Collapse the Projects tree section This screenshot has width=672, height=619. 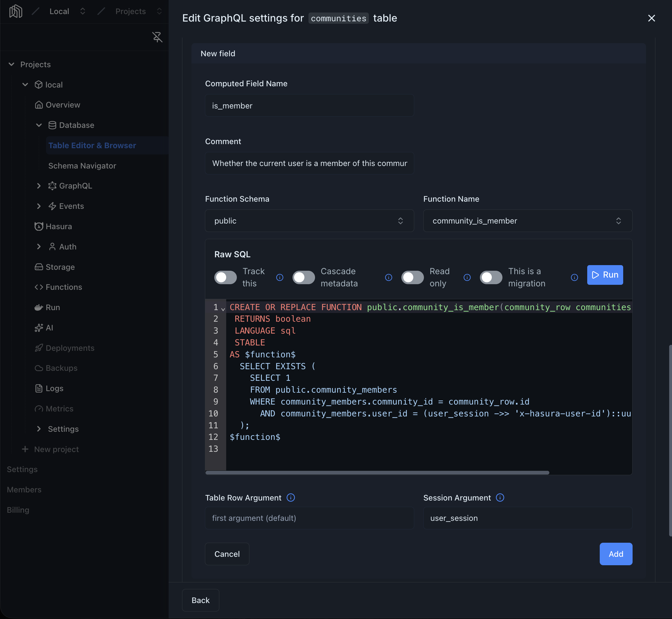[x=11, y=64]
